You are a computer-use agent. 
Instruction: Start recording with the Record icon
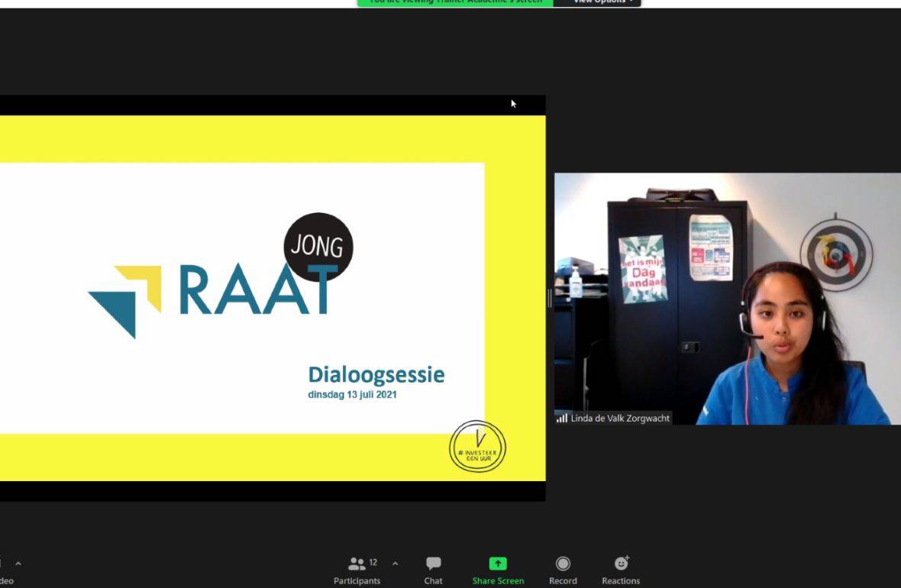[563, 564]
